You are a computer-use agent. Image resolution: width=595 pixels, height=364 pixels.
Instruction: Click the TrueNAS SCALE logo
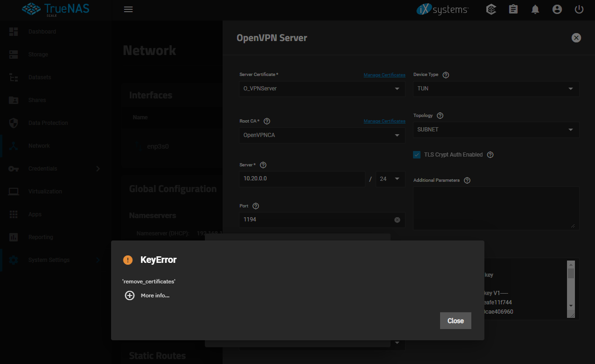pos(56,9)
